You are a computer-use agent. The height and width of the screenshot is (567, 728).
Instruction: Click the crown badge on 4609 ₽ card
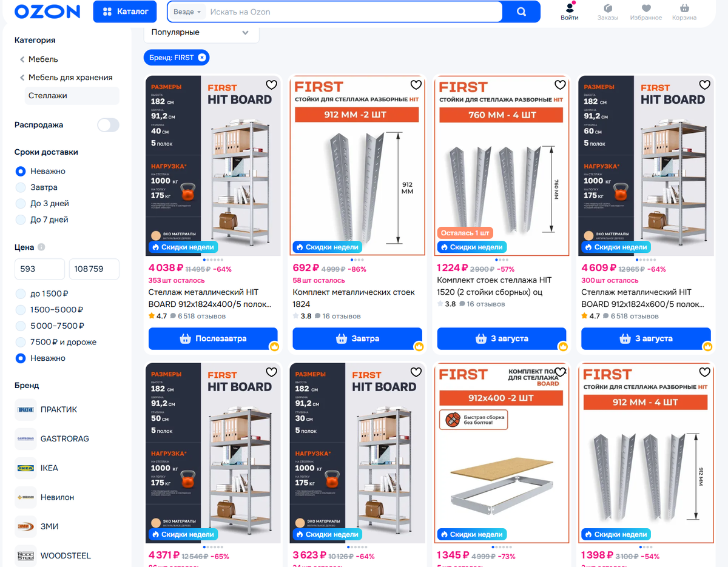707,347
